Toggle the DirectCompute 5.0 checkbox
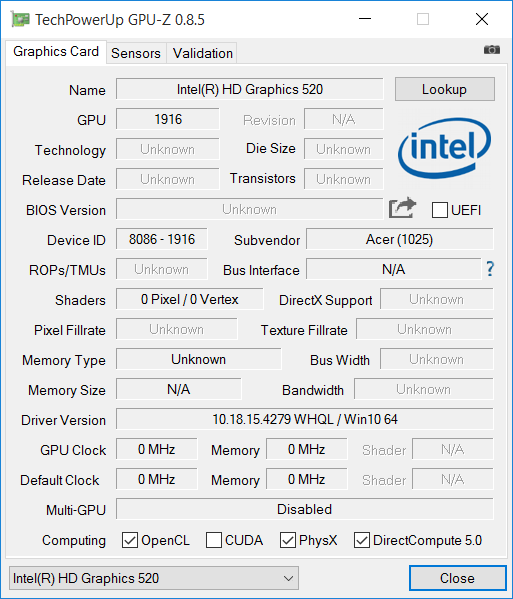Viewport: 513px width, 599px height. point(362,540)
